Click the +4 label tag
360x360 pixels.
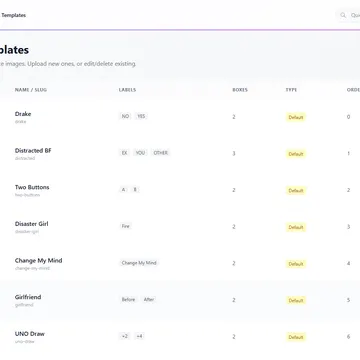point(139,336)
